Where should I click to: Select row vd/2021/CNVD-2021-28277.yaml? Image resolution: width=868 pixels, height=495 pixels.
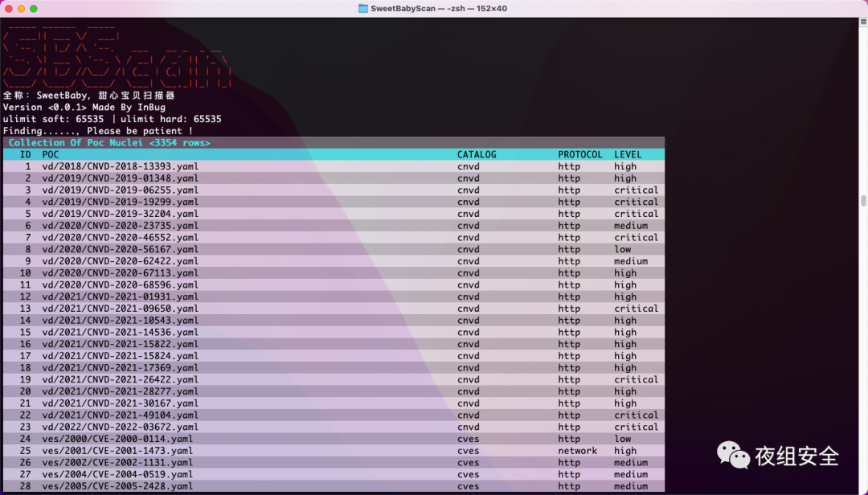(334, 391)
